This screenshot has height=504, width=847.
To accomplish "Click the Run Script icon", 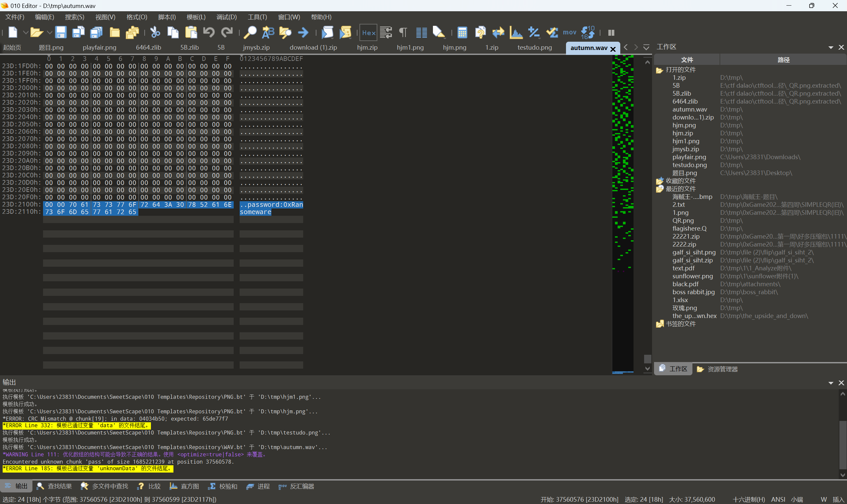I will click(327, 33).
